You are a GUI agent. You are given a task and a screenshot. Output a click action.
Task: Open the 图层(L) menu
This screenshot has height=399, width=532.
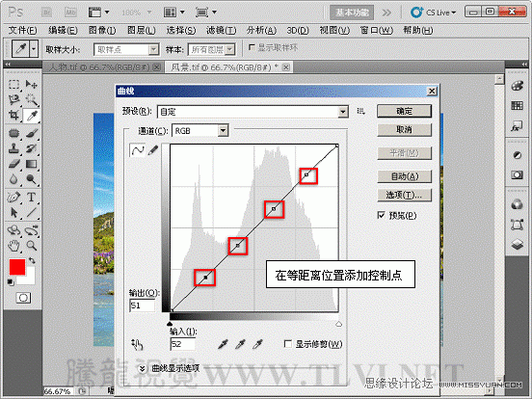[142, 31]
